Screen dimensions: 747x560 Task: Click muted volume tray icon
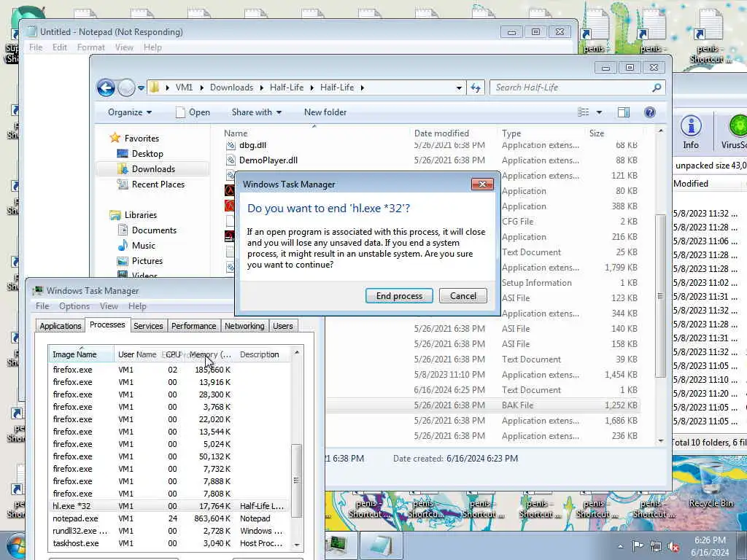[x=673, y=546]
